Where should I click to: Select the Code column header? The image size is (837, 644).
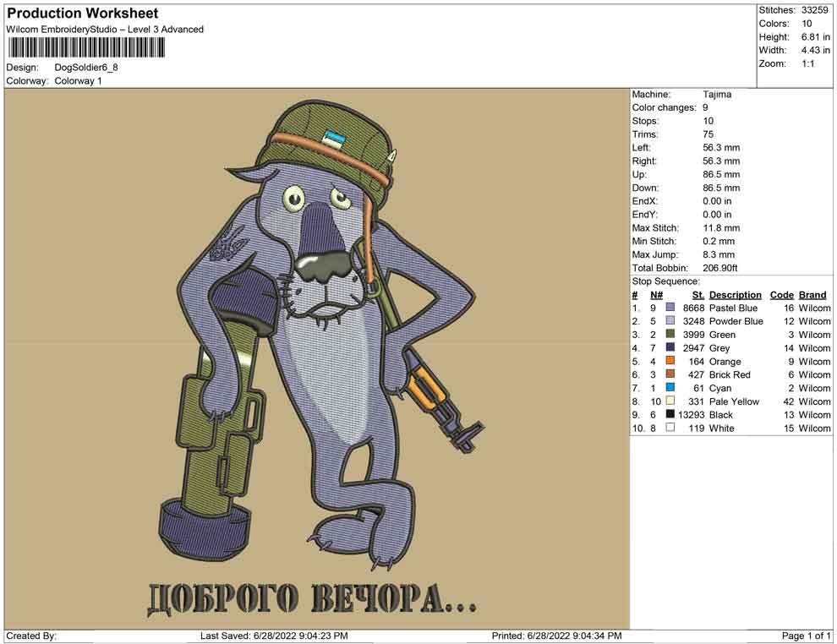point(781,295)
